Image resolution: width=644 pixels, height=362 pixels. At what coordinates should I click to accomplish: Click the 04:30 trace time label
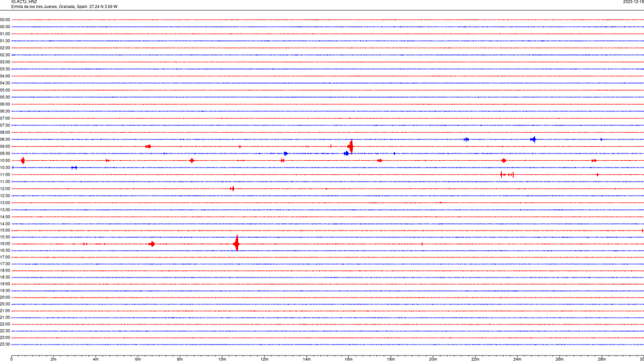point(5,83)
